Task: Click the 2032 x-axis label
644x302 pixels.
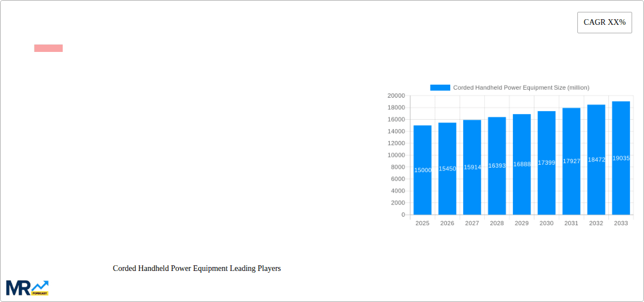Action: pos(597,223)
